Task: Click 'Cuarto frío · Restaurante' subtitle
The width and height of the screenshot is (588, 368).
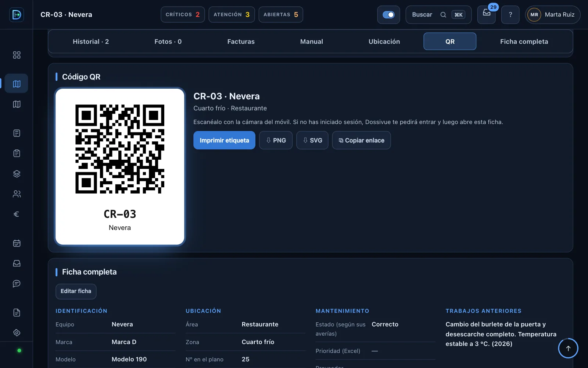Action: 230,108
